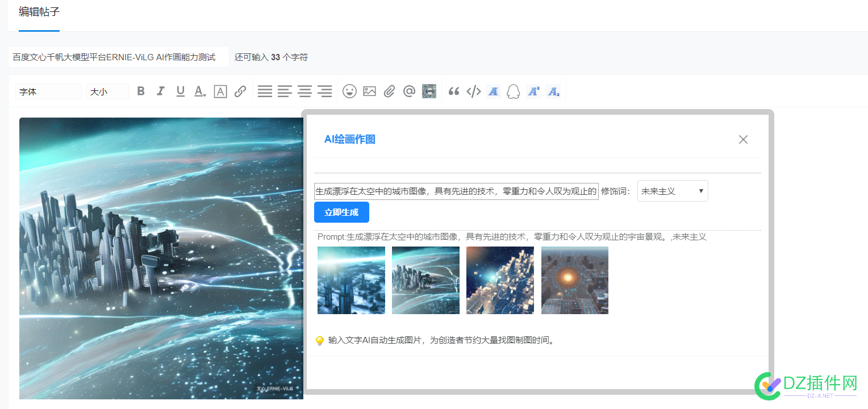Mention a user with the @ icon

point(409,91)
